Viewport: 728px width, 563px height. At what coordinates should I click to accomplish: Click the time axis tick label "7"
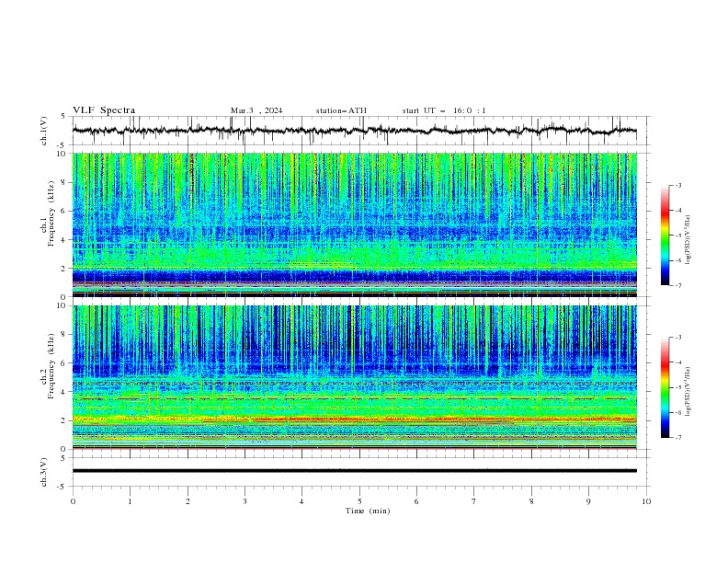pos(474,501)
